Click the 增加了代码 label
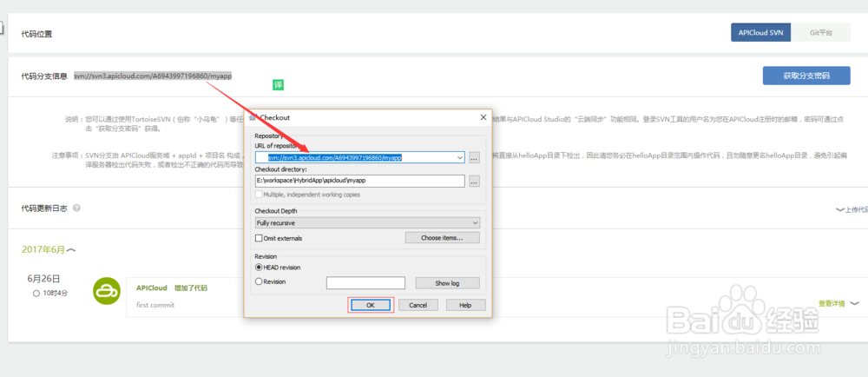The width and height of the screenshot is (868, 377). [x=191, y=288]
